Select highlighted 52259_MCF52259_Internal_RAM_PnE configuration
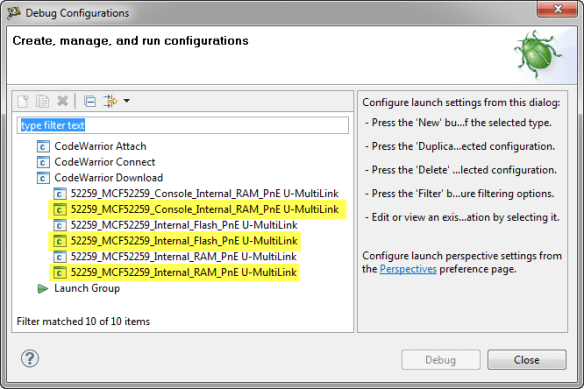Screen dimensions: 584x389 (184, 272)
